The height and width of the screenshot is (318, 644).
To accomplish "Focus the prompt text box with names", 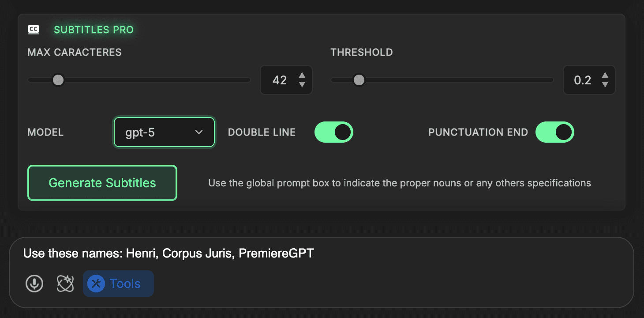I will (309, 254).
